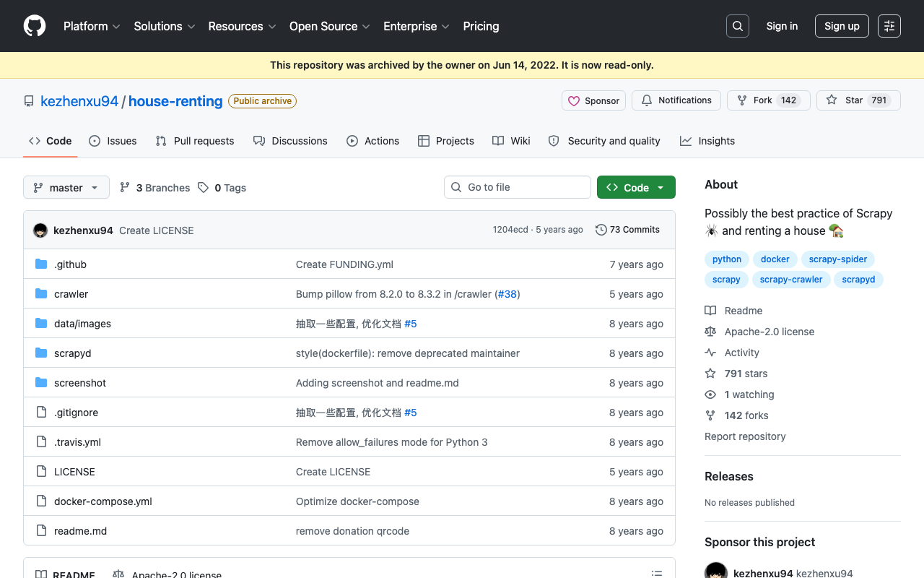This screenshot has height=578, width=924.
Task: Expand the Platform menu
Action: [x=92, y=26]
